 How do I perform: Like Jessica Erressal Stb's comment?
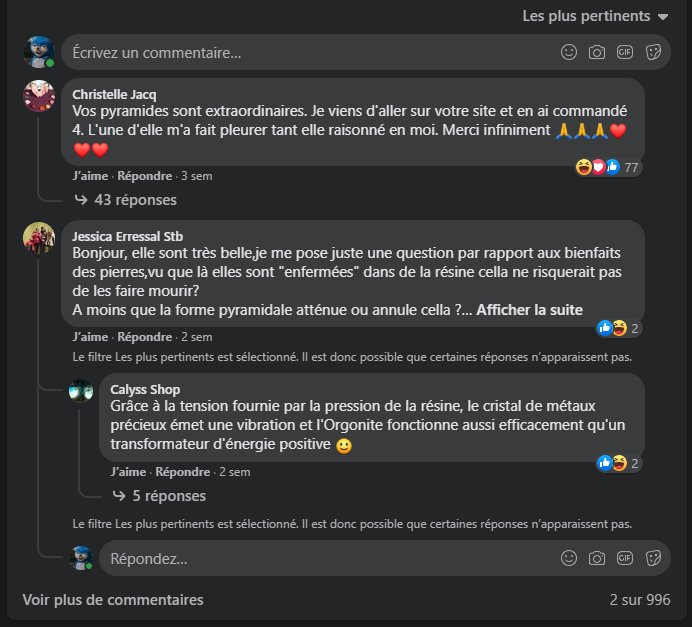click(x=90, y=337)
